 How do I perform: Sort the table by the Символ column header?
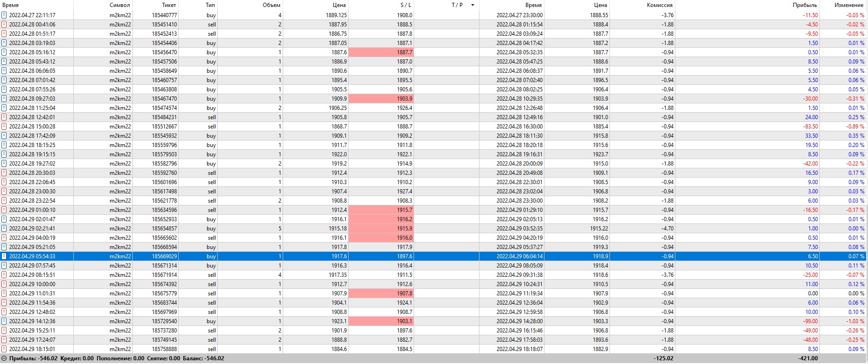click(120, 5)
